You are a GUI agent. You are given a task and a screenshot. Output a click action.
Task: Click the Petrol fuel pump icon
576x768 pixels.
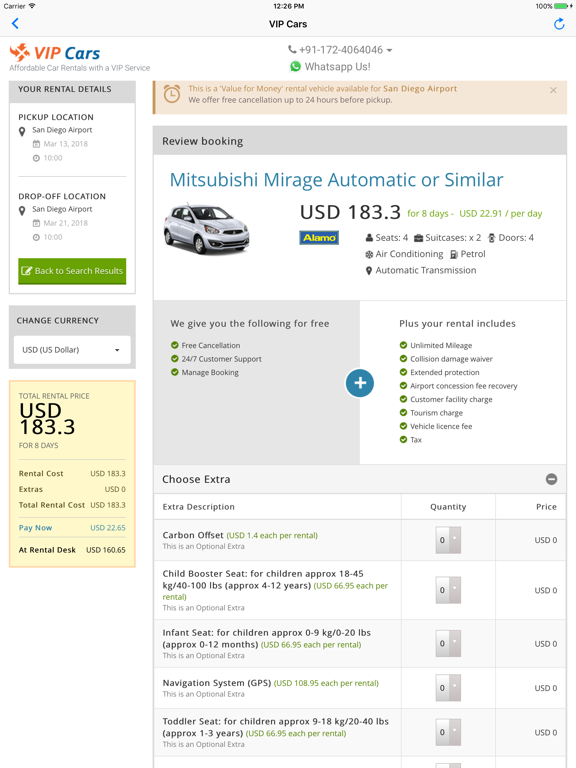454,254
